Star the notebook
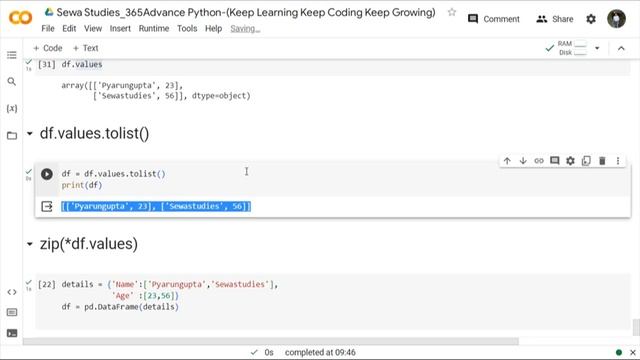The height and width of the screenshot is (360, 640). [451, 12]
